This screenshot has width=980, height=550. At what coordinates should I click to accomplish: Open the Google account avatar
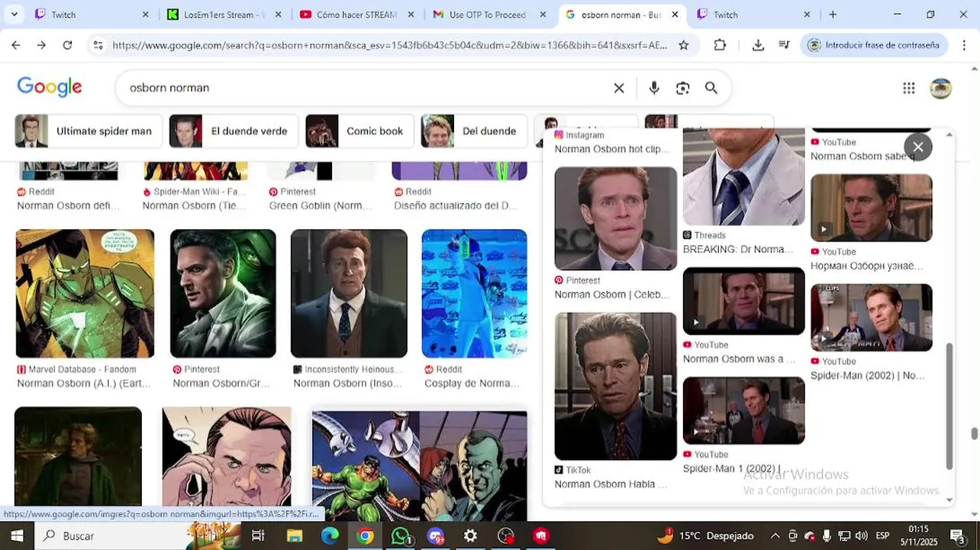[x=940, y=88]
